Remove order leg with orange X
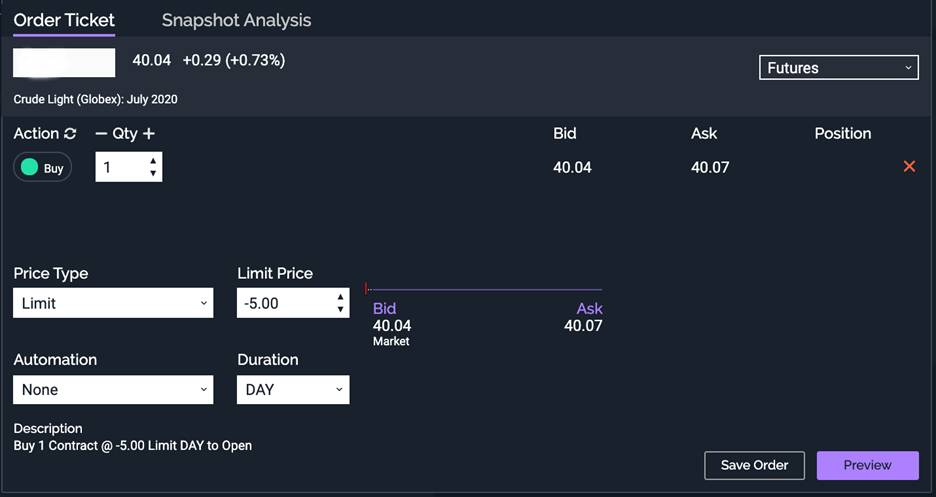This screenshot has width=936, height=497. point(909,166)
